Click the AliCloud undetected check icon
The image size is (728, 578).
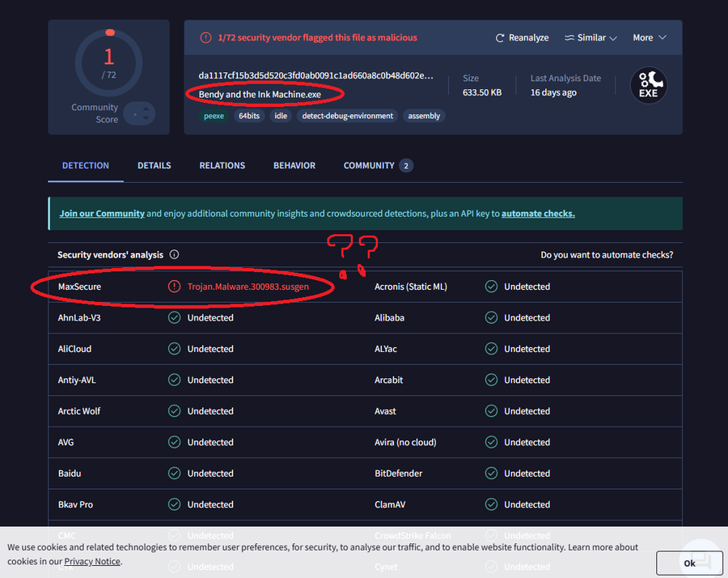(174, 349)
